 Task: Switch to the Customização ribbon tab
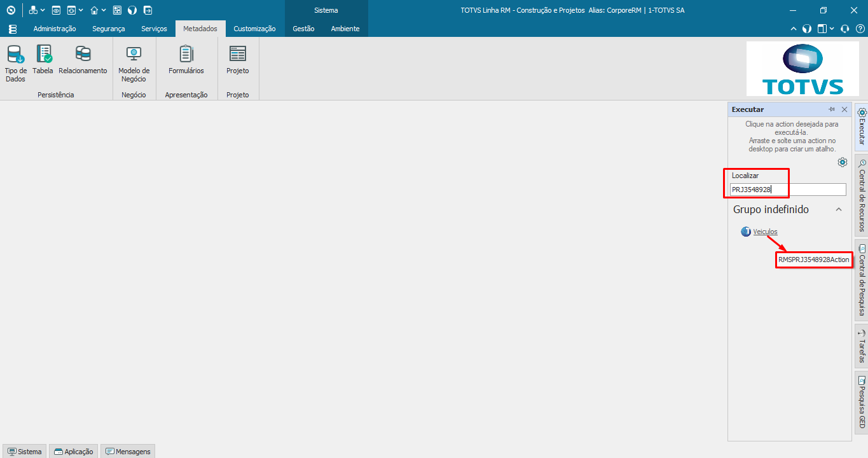pyautogui.click(x=254, y=29)
